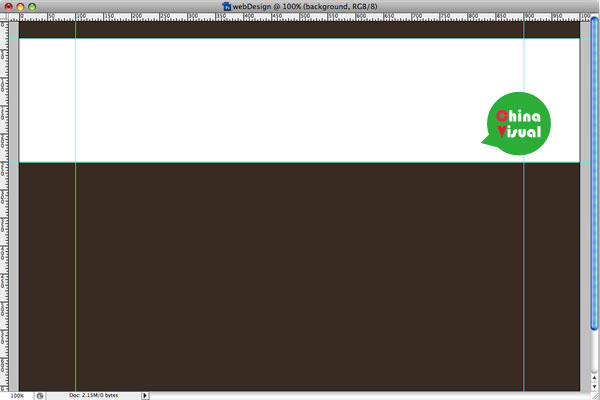Close the webDesign document window
This screenshot has height=400, width=600.
click(x=7, y=6)
